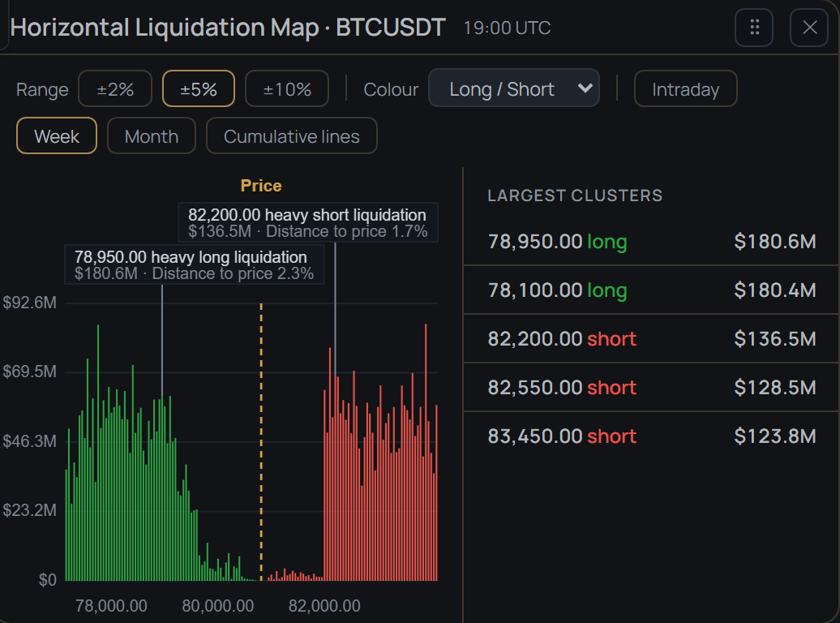
Task: Click the Horizontal Liquidation Map · BTCUSDT title
Action: pos(228,28)
